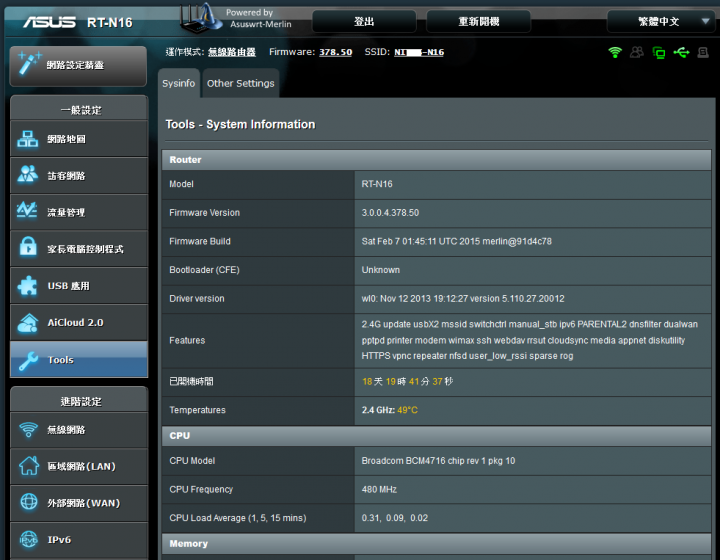Click the SSID name link
Viewport: 720px width, 560px height.
click(419, 52)
